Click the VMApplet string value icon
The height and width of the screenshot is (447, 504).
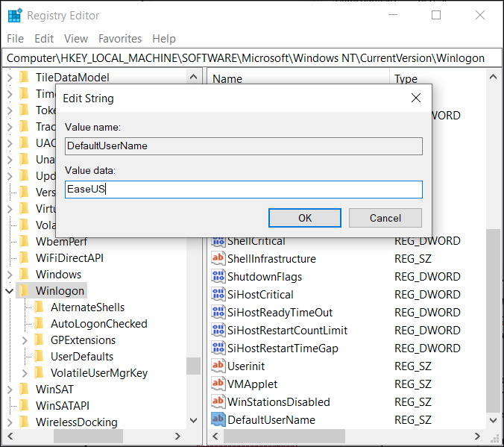pos(218,384)
